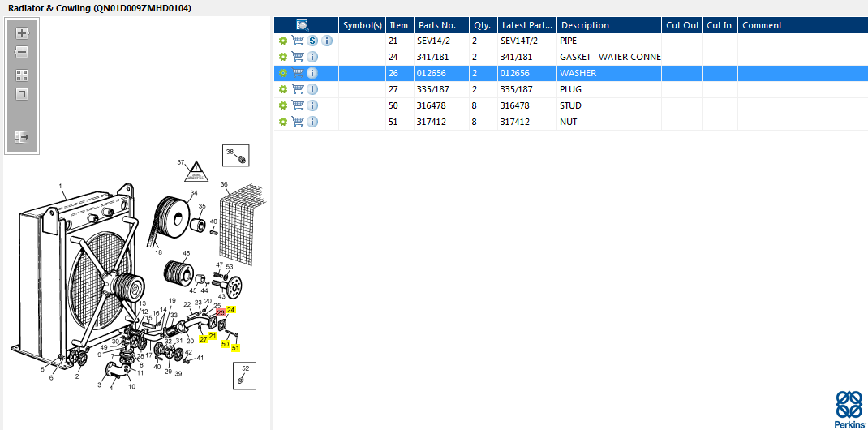Zoom out the diagram with minus button
868x430 pixels.
coord(22,53)
